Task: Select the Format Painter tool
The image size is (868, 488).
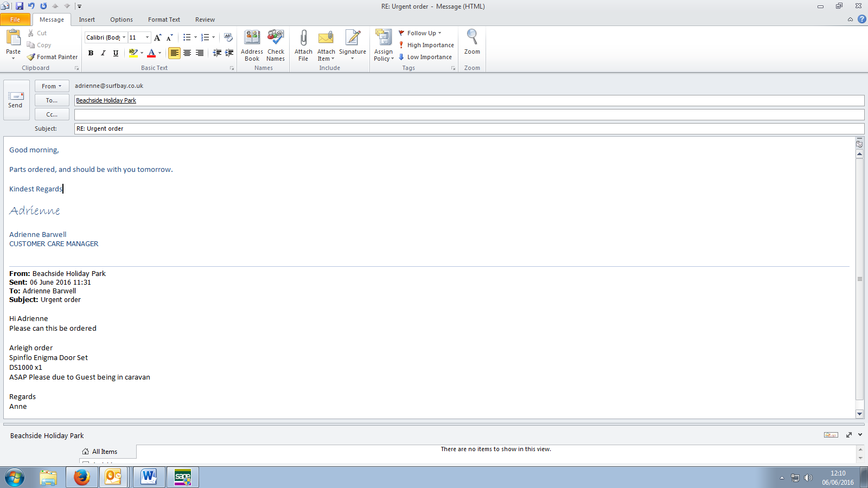Action: point(53,57)
